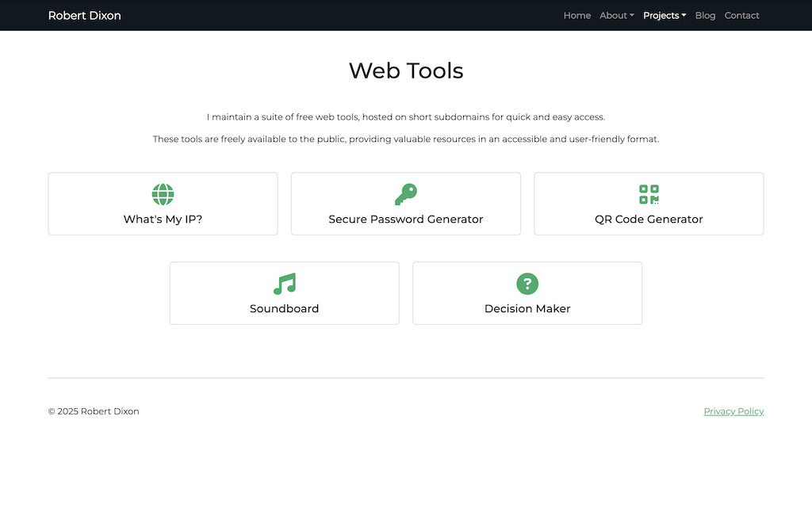The width and height of the screenshot is (812, 508).
Task: Open the Blog nav item
Action: tap(705, 16)
